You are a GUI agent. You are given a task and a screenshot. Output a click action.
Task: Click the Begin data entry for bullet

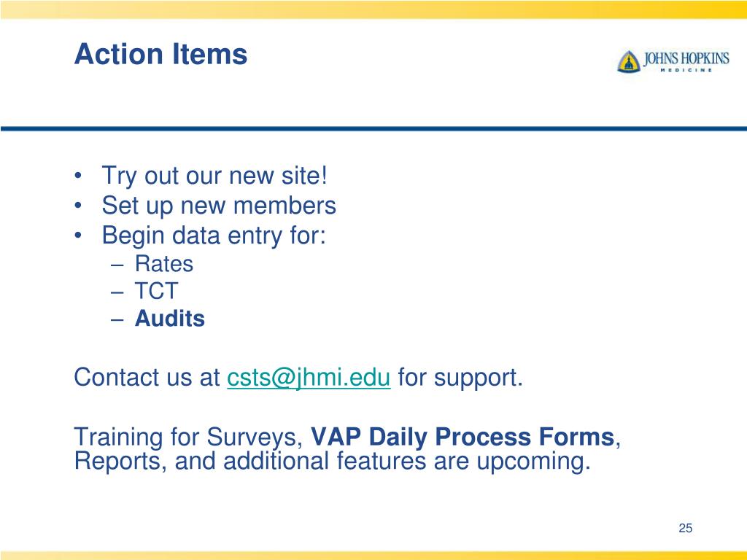click(x=214, y=236)
